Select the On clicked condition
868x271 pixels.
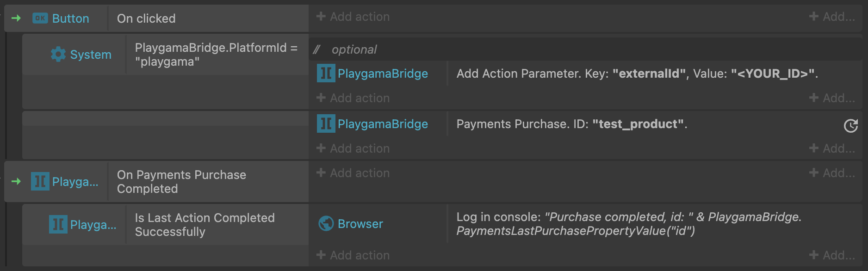point(208,18)
